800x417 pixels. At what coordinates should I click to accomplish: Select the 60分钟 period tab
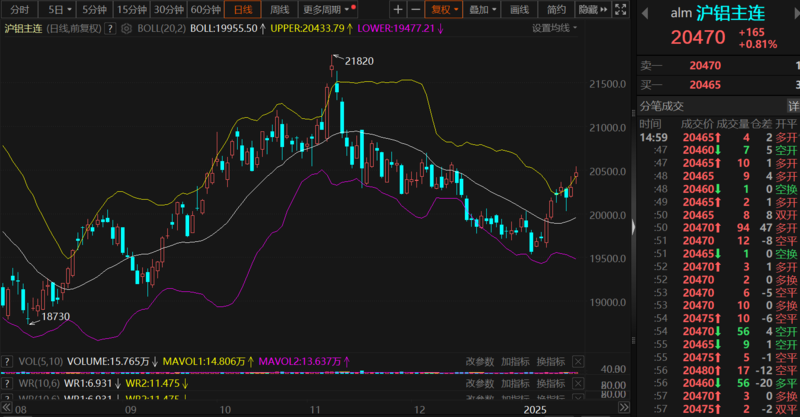[205, 9]
